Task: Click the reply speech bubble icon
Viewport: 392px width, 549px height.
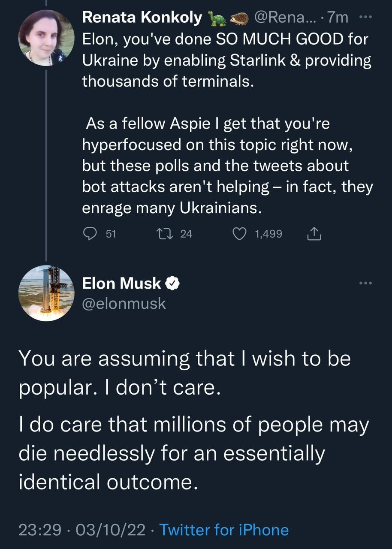Action: click(89, 234)
